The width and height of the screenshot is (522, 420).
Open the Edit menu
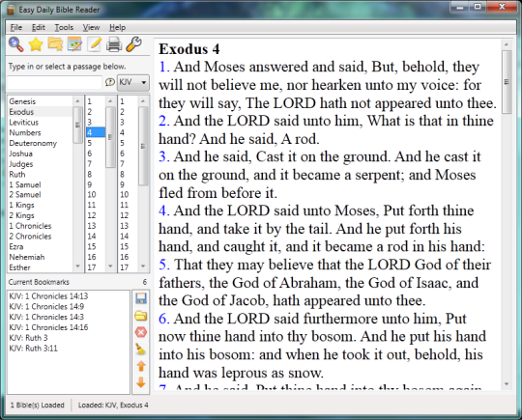coord(39,28)
